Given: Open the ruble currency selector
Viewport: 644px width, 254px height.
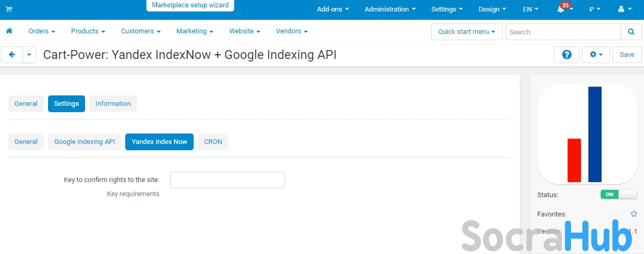Looking at the screenshot, I should (594, 9).
